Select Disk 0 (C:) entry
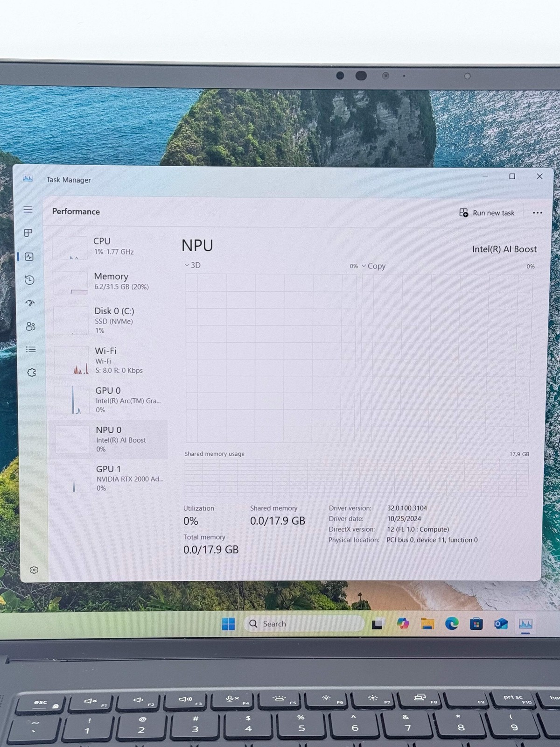This screenshot has width=560, height=747. click(x=109, y=320)
